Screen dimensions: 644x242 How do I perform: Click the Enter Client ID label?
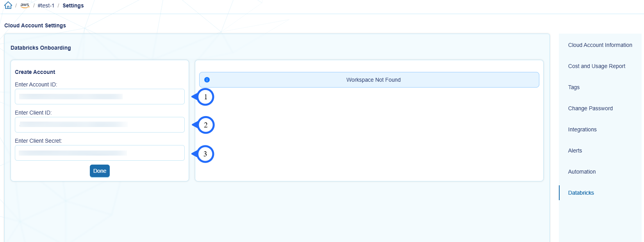coord(33,113)
